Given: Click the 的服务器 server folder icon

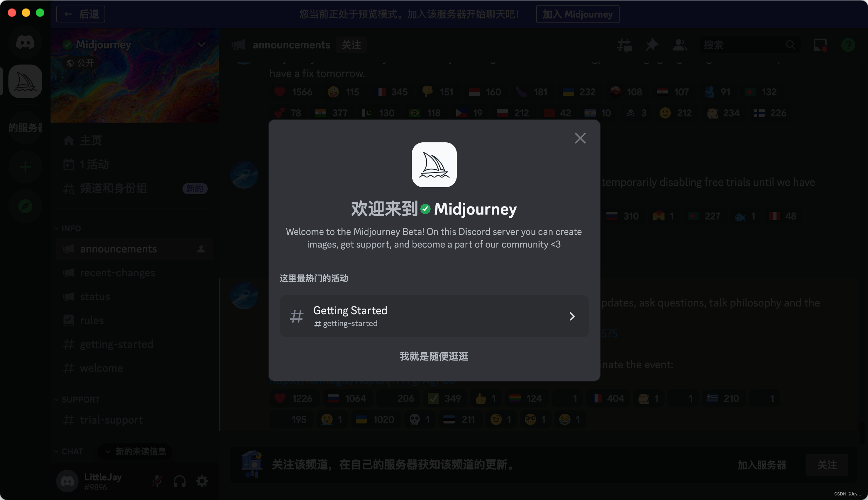Looking at the screenshot, I should (25, 128).
